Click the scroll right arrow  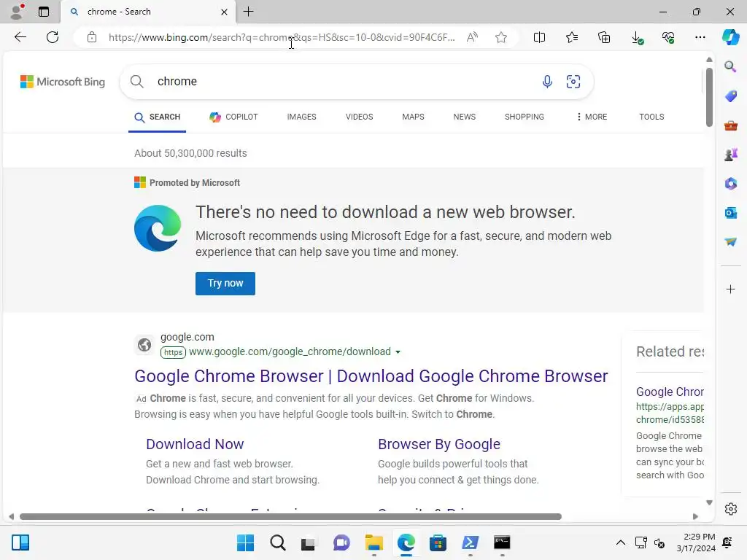pyautogui.click(x=695, y=517)
